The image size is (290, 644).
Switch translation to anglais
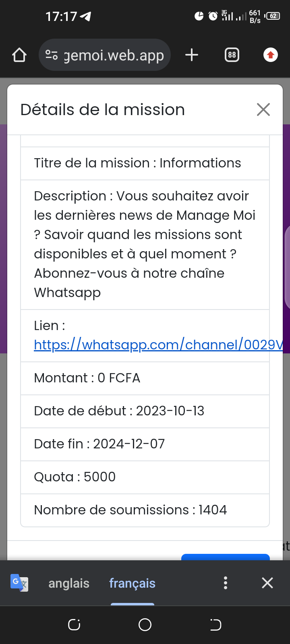point(69,583)
